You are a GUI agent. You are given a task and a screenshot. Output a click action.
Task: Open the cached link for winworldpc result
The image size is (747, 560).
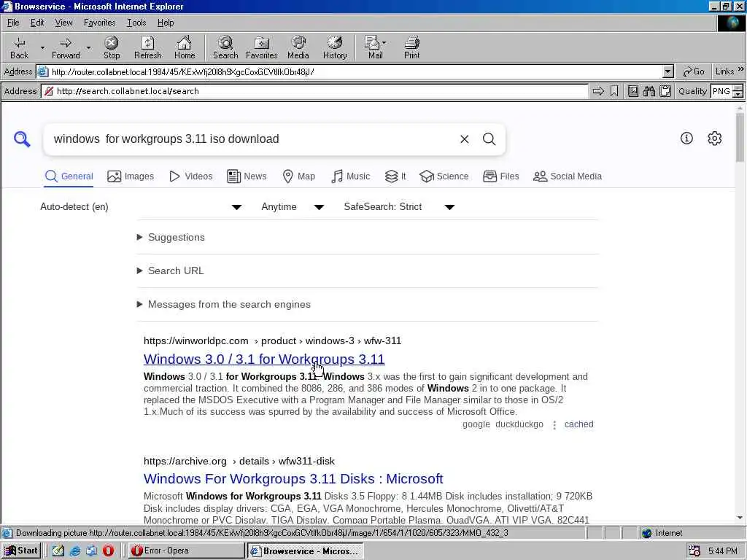pos(578,424)
